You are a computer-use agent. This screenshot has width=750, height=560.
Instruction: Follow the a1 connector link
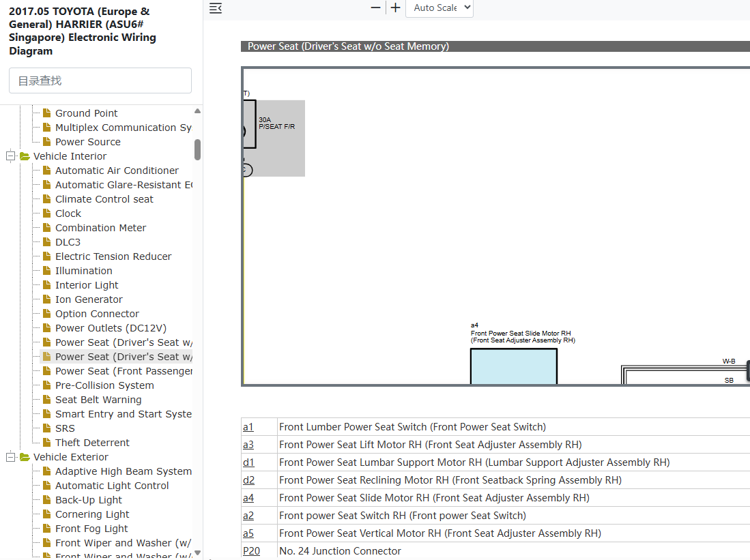[x=248, y=427]
